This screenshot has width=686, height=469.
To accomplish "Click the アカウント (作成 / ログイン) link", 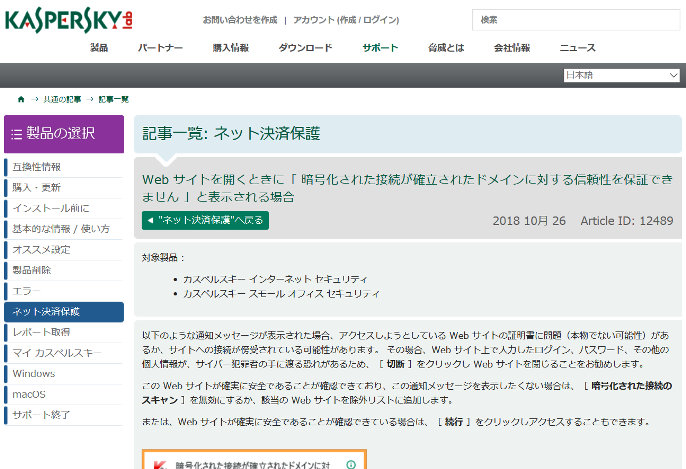I will tap(346, 20).
